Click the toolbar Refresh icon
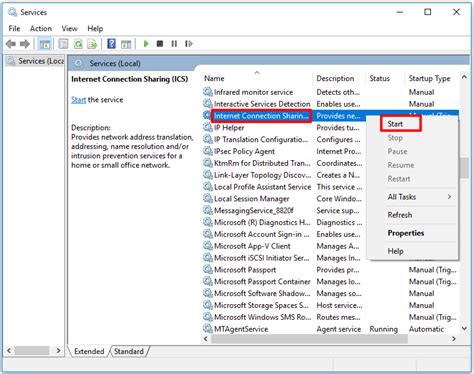 click(x=78, y=44)
